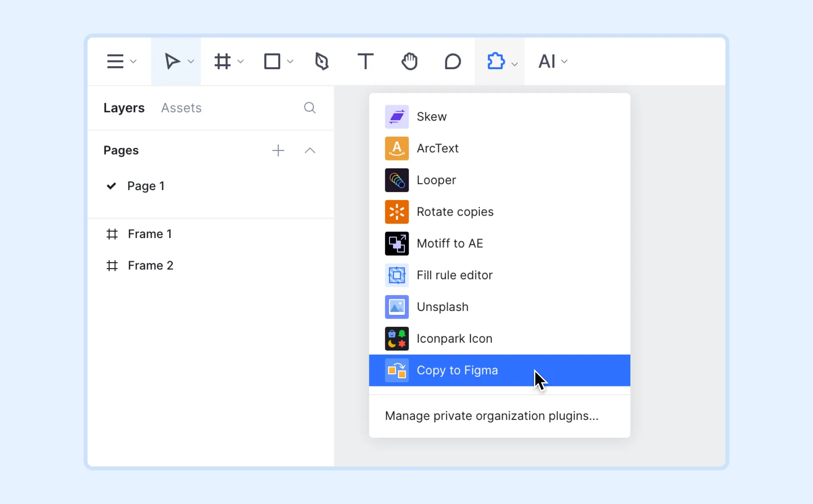Screen dimensions: 813x504
Task: Click the Plugins puzzle icon
Action: 496,61
